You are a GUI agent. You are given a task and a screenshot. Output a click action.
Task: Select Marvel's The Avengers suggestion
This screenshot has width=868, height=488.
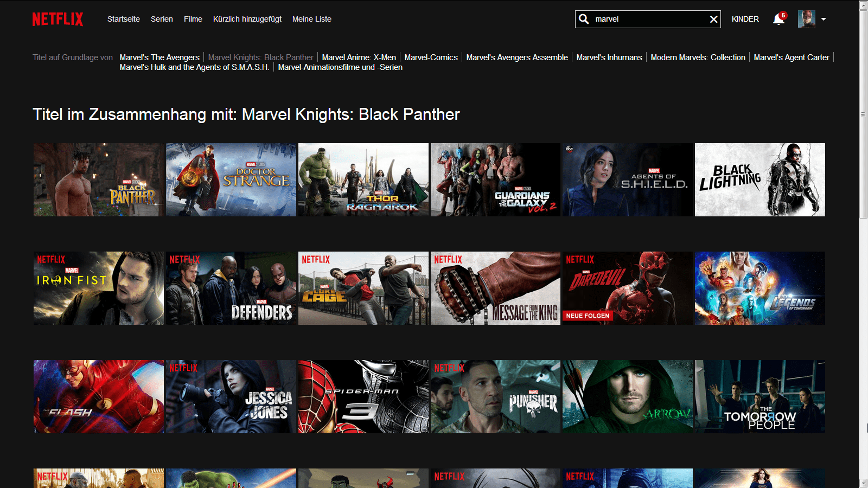pos(159,57)
